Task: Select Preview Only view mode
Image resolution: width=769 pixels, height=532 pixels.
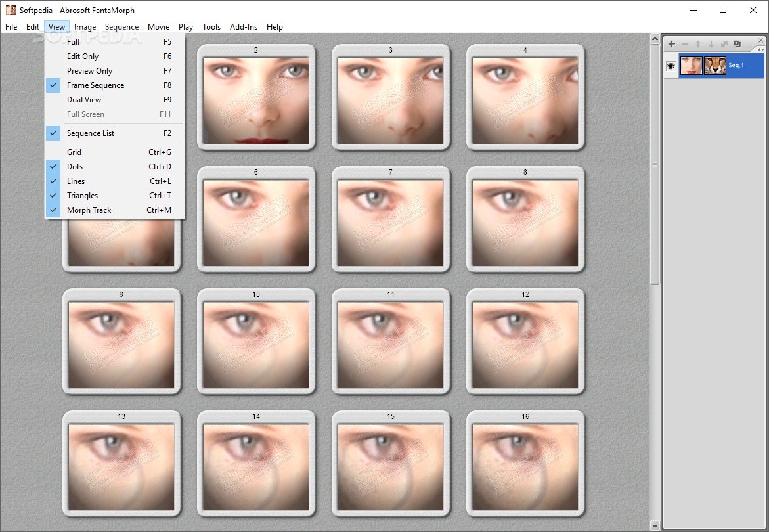Action: point(115,71)
